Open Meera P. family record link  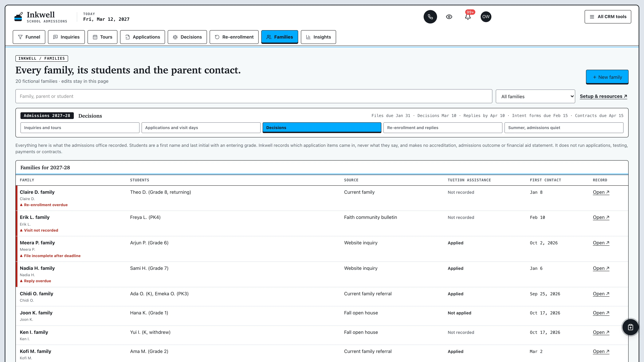coord(601,243)
